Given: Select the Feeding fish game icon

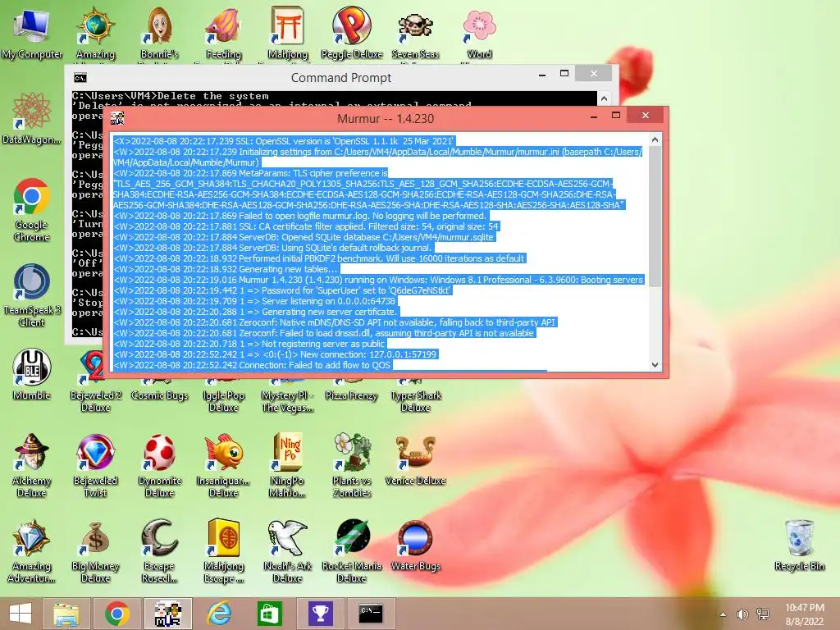Looking at the screenshot, I should coord(223,32).
